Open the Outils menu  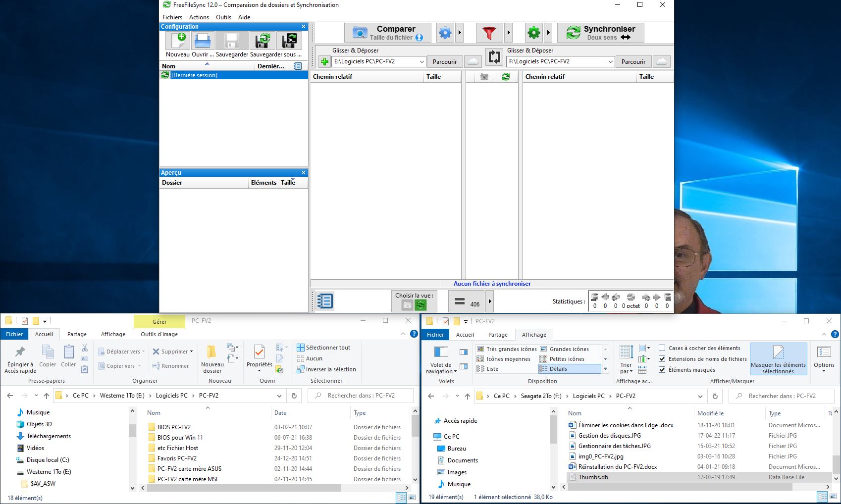coord(223,17)
